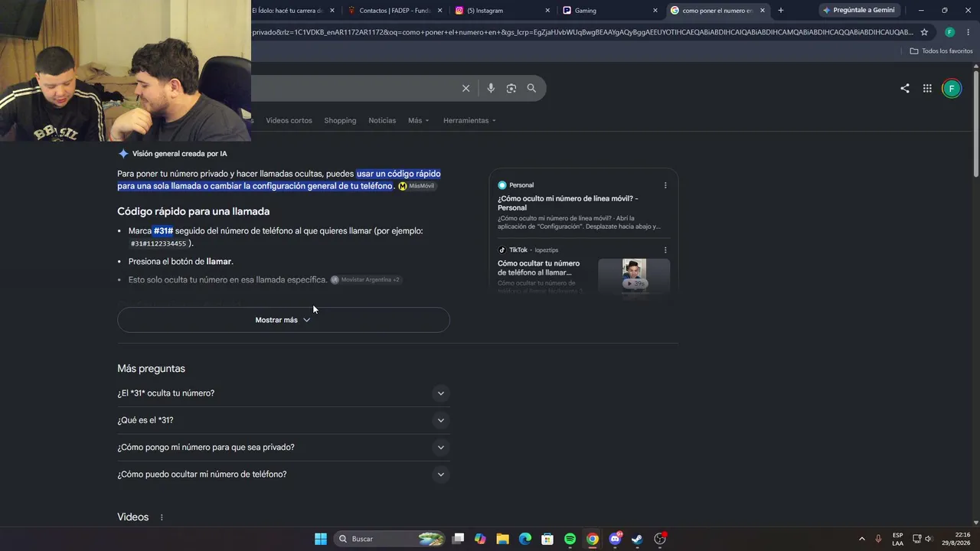Viewport: 980px width, 551px height.
Task: Open options menu for the TikTok source card
Action: pos(665,250)
